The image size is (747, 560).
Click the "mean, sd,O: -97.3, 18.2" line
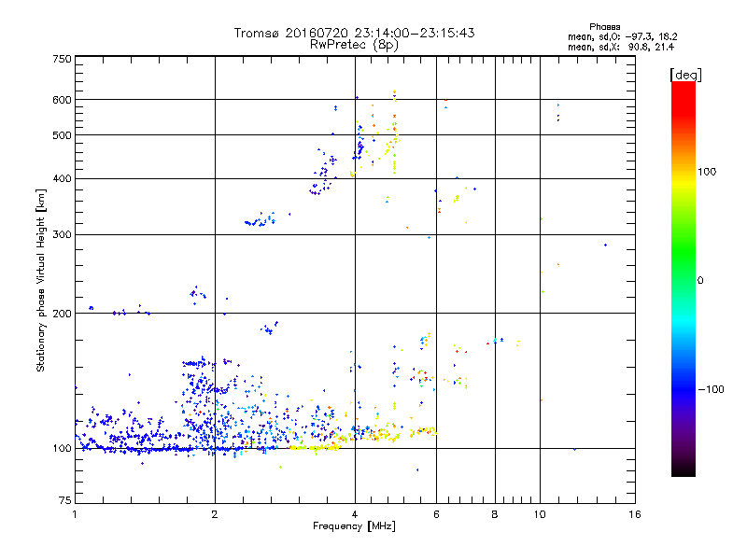(622, 36)
